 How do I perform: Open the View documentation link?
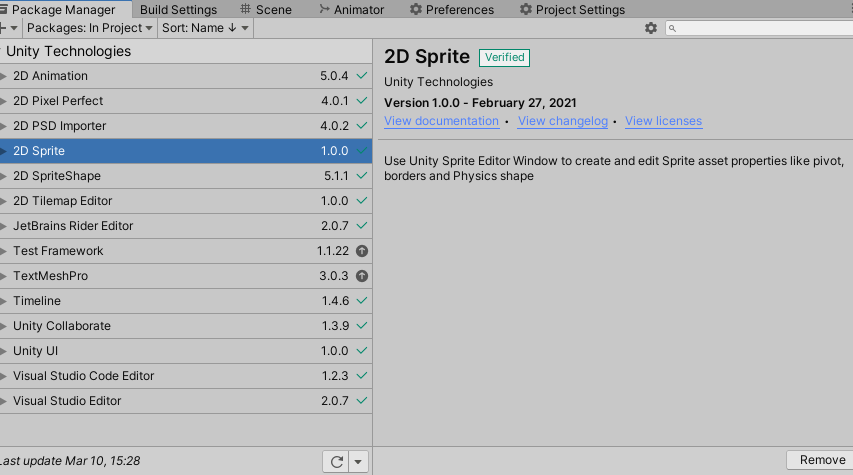point(441,121)
